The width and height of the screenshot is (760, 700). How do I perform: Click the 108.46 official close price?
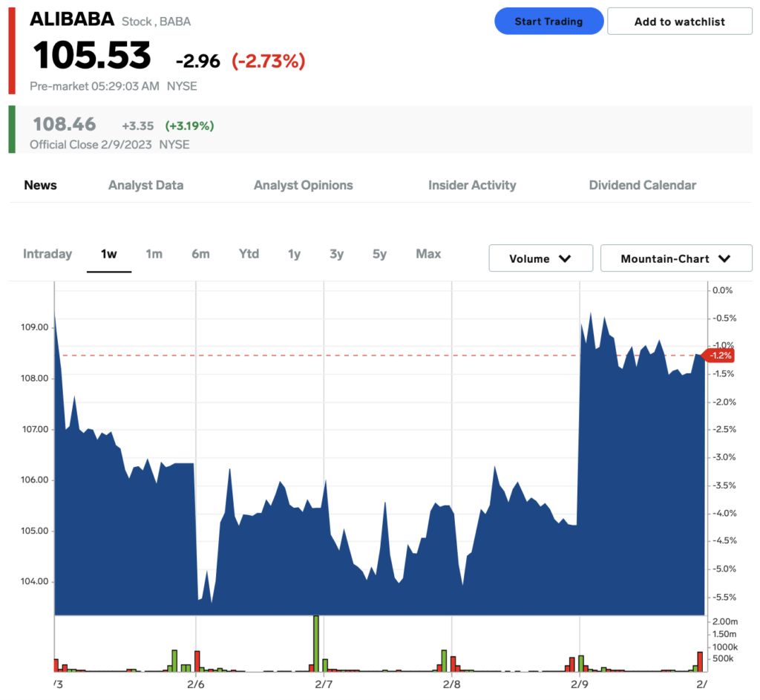pyautogui.click(x=65, y=124)
